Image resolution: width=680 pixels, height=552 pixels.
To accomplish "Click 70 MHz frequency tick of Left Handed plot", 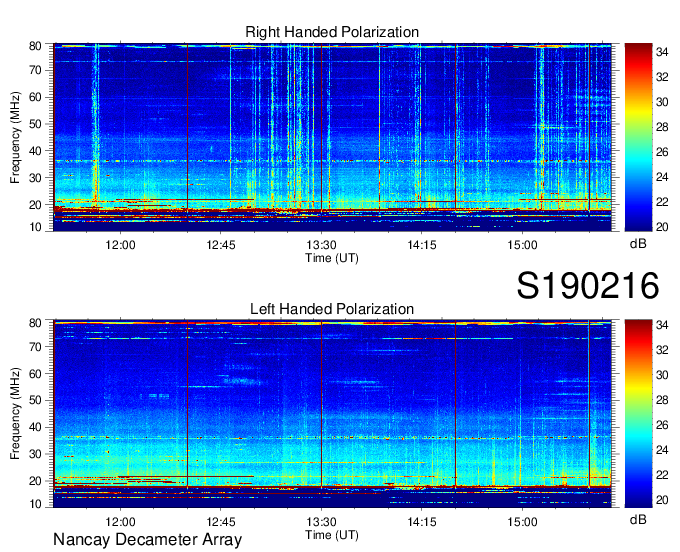I will (35, 347).
